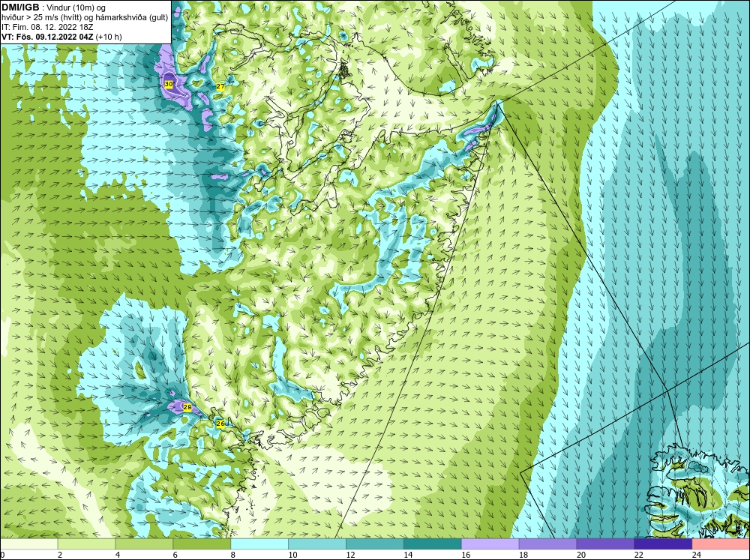Select the 4–6 m/s green swatch
This screenshot has height=560, width=750.
144,544
